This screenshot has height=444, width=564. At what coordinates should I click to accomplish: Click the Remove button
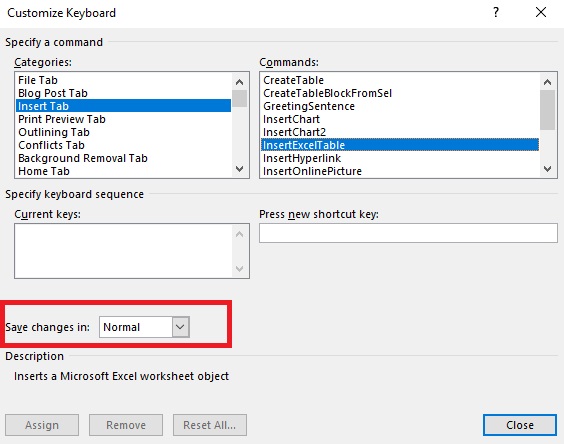coord(126,425)
